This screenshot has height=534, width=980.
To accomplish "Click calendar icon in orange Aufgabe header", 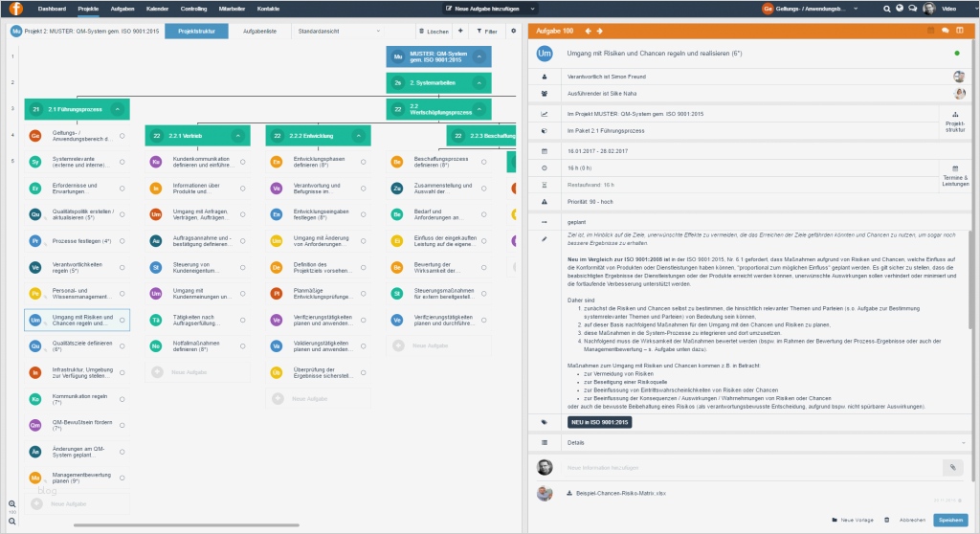I will point(930,31).
